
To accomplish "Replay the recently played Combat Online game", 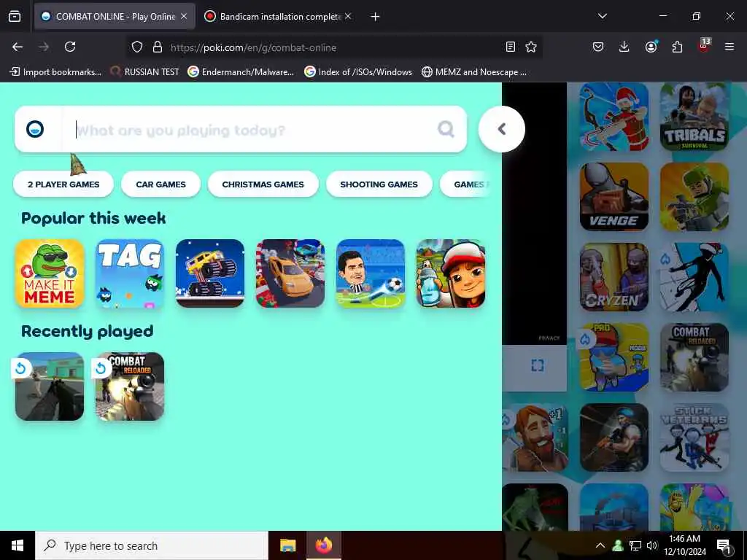I will click(50, 386).
